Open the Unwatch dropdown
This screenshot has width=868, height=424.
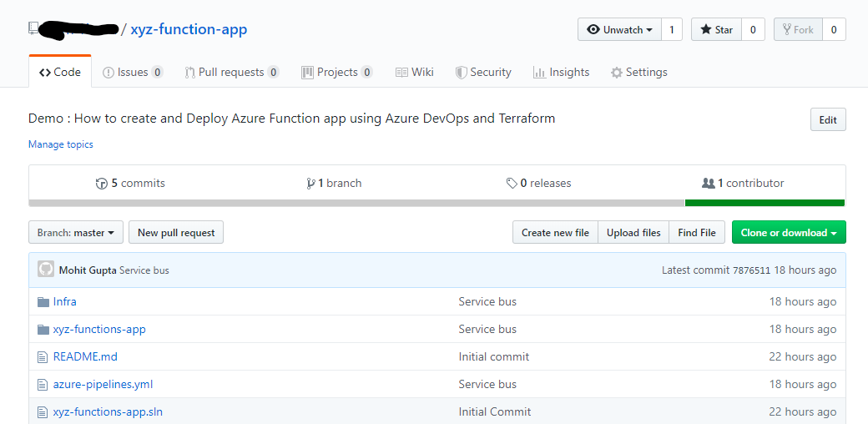(619, 30)
